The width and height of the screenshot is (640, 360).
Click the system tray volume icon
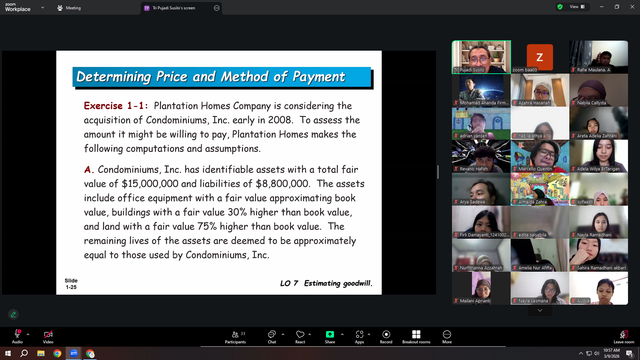click(x=597, y=353)
